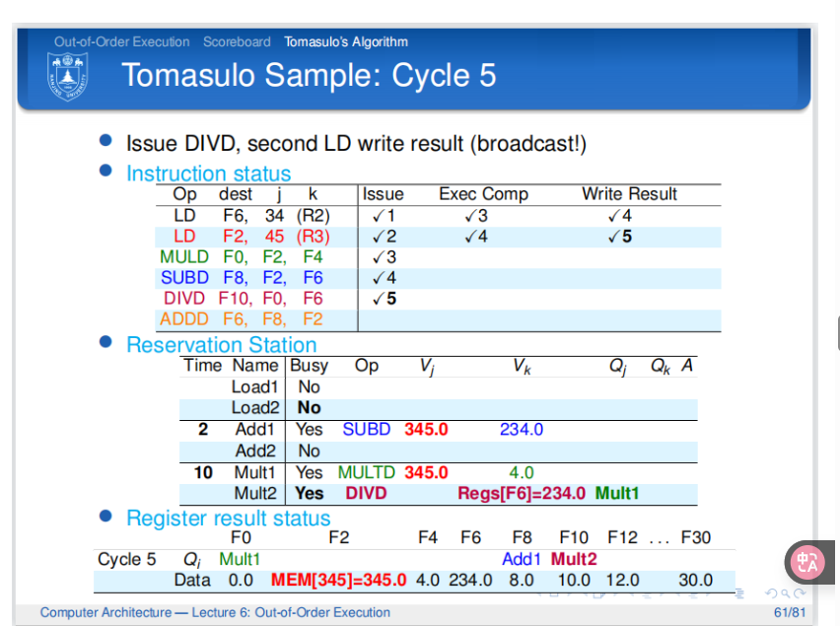Click the SUBD op in Add1 station
The image size is (840, 626).
click(367, 430)
